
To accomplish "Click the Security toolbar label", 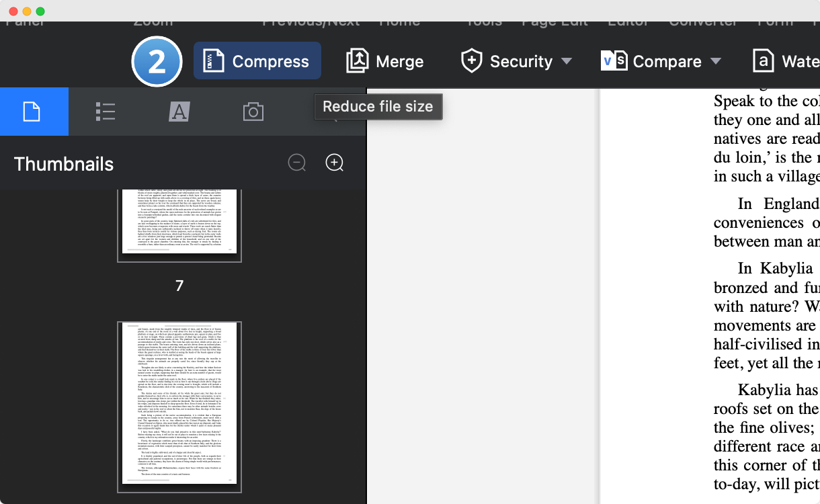I will 521,62.
